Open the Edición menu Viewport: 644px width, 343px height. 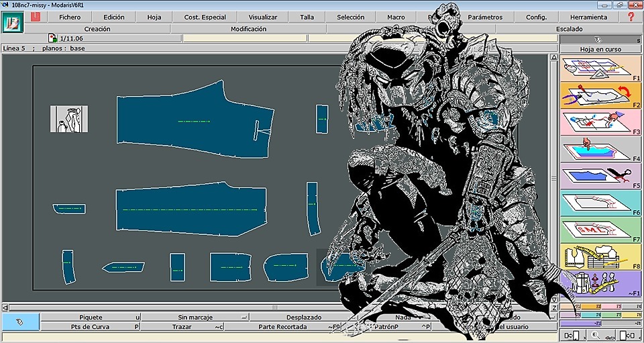click(114, 17)
